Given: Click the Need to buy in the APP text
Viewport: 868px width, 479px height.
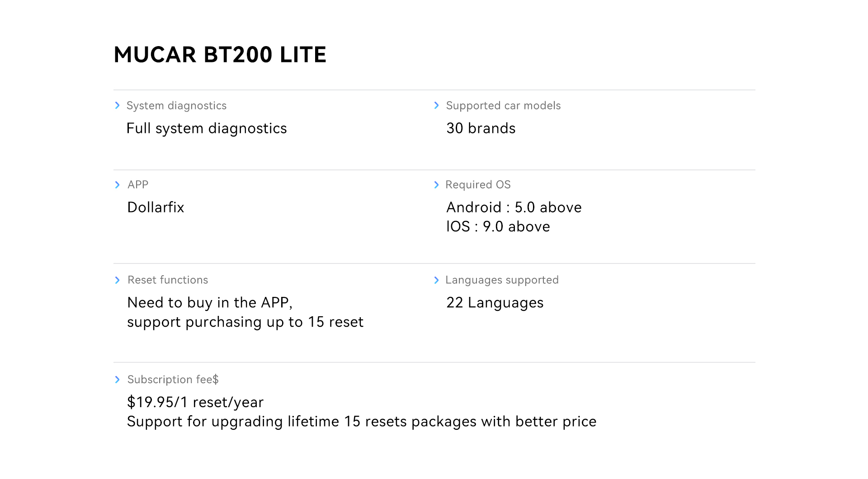Looking at the screenshot, I should click(x=210, y=303).
